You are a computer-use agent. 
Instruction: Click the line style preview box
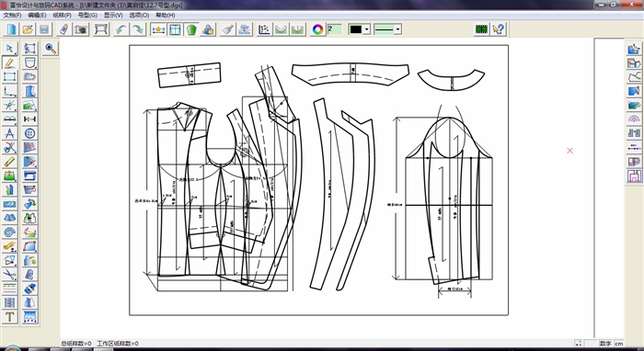point(384,29)
